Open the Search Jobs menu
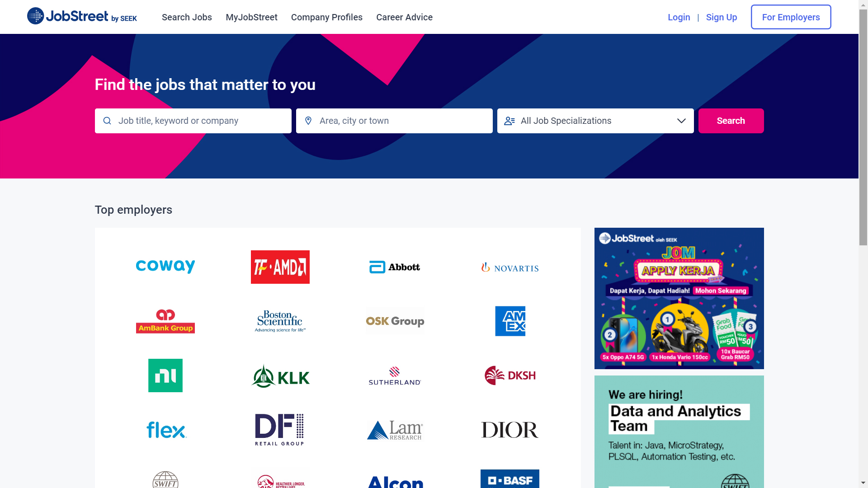Image resolution: width=868 pixels, height=488 pixels. 187,17
